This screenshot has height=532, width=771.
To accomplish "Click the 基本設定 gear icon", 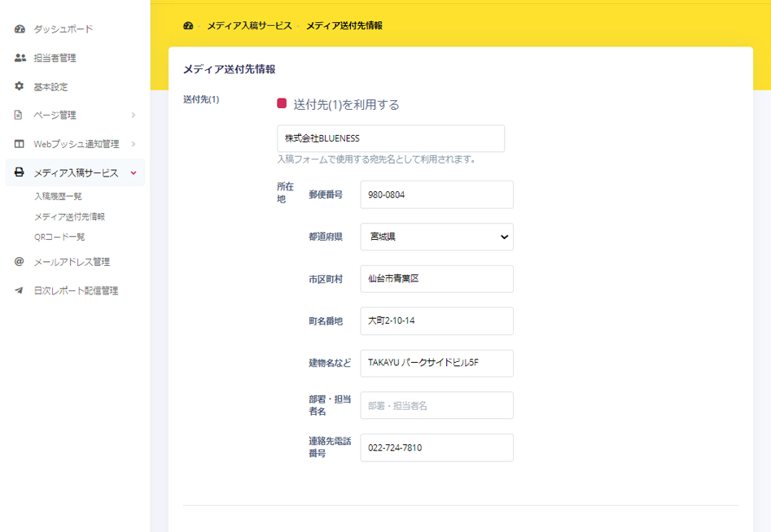I will tap(20, 86).
